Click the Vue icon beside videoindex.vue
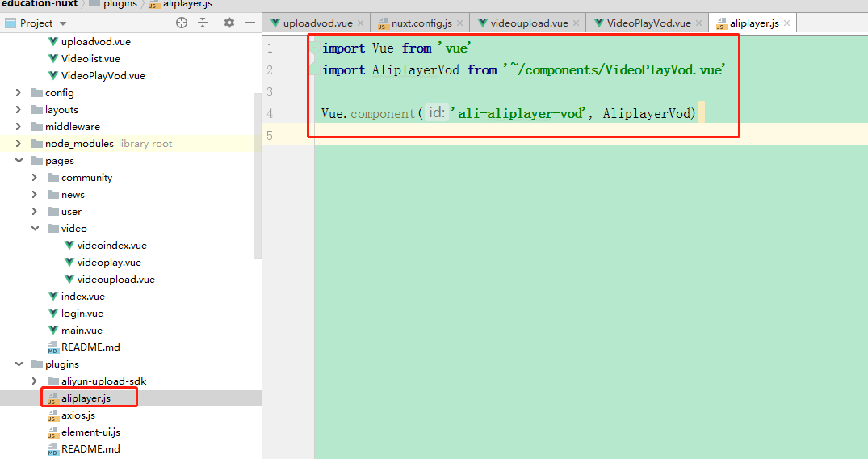This screenshot has height=459, width=868. pos(69,245)
